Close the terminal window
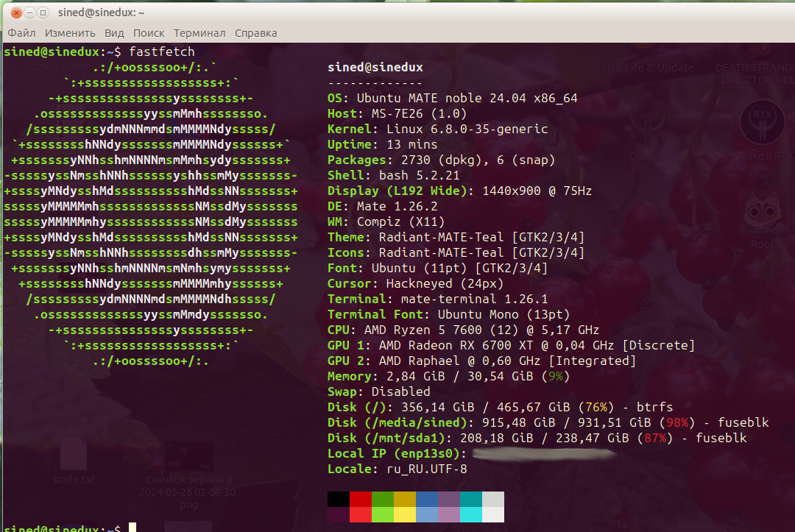This screenshot has width=795, height=532. click(x=16, y=13)
